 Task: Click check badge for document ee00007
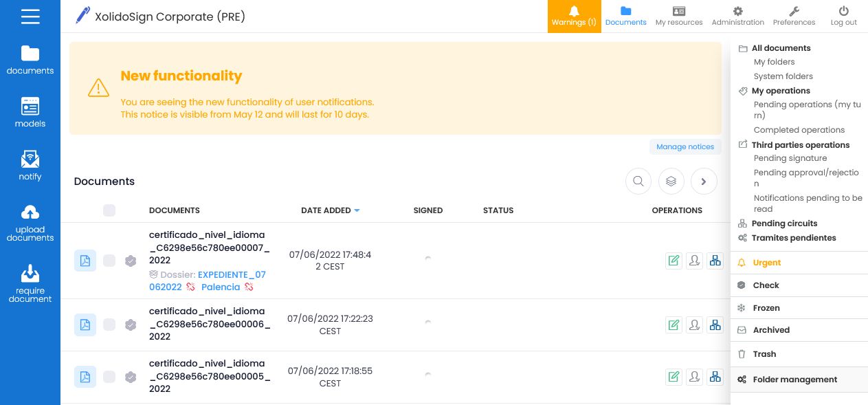[x=131, y=261]
